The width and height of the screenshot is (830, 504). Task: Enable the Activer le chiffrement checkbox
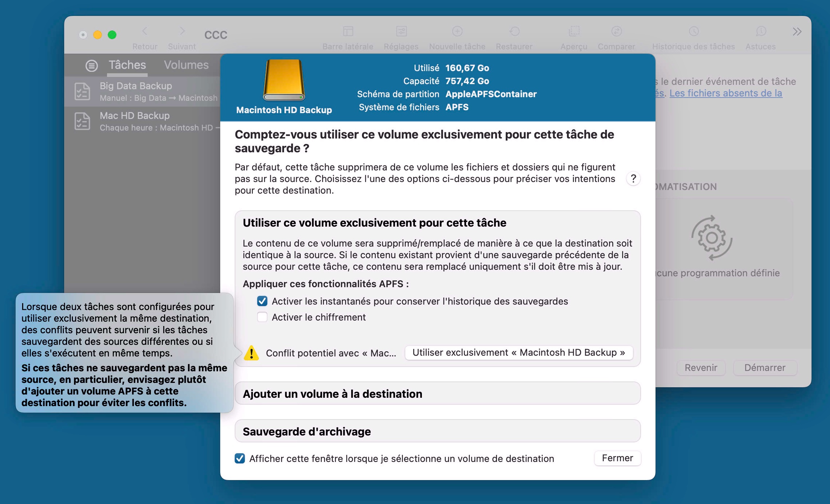click(262, 317)
